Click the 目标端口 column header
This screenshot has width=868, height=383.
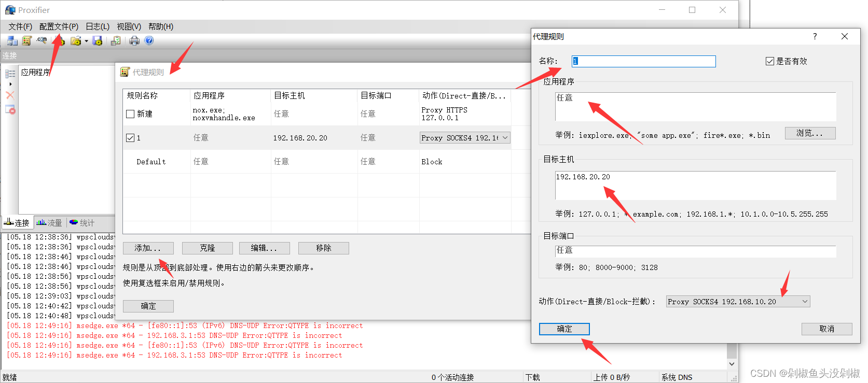388,96
